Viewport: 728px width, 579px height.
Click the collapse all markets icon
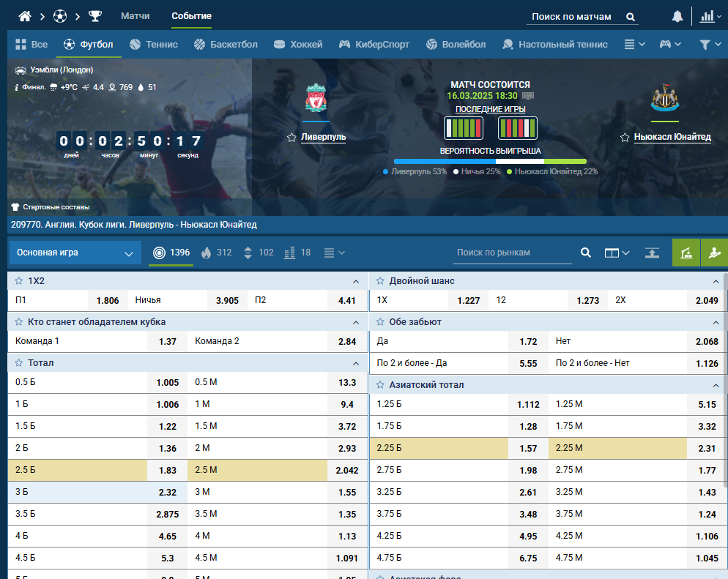[652, 253]
